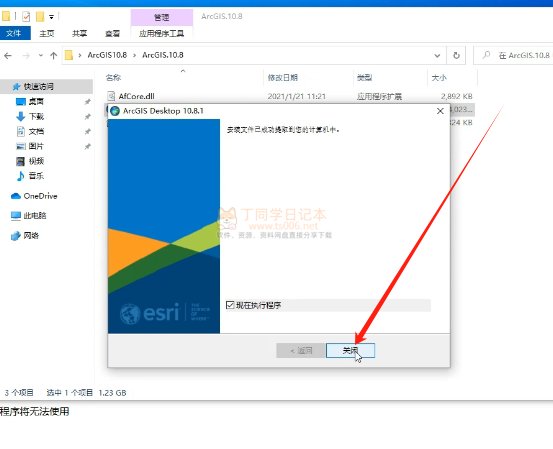Open the 主页 ribbon tab
The image size is (553, 449).
point(47,34)
